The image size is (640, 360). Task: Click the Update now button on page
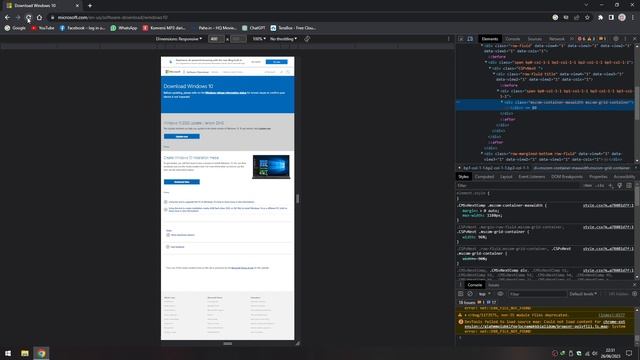[182, 136]
